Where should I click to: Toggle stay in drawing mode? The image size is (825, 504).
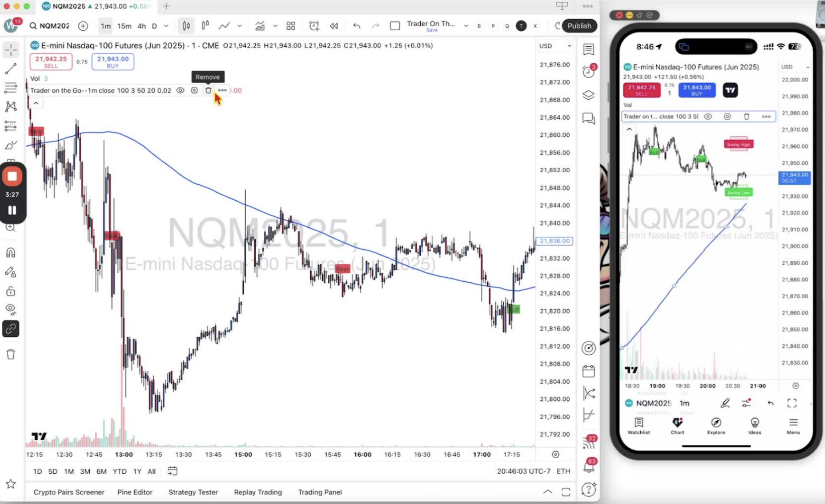tap(11, 272)
